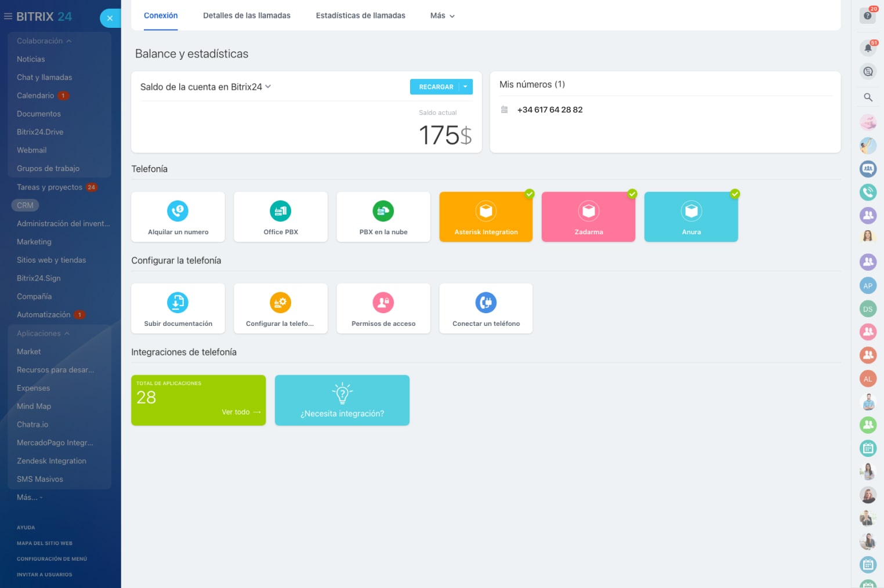Image resolution: width=884 pixels, height=588 pixels.
Task: Click Conectar un teléfono plug icon
Action: click(486, 303)
